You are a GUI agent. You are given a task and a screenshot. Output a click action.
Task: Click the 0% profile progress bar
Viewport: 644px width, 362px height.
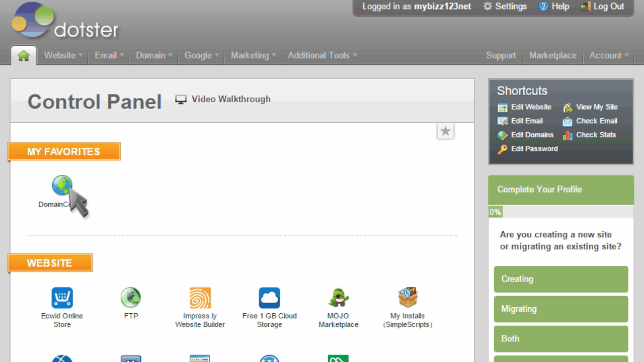click(561, 212)
